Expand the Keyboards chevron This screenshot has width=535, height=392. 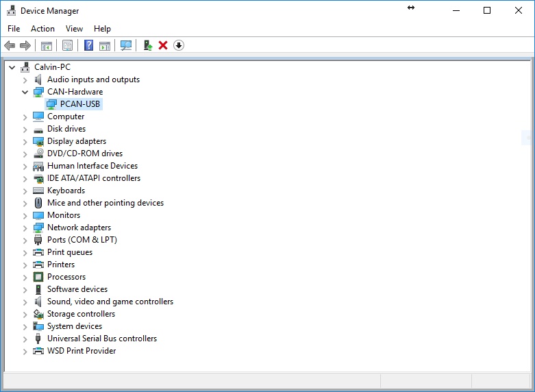[25, 191]
